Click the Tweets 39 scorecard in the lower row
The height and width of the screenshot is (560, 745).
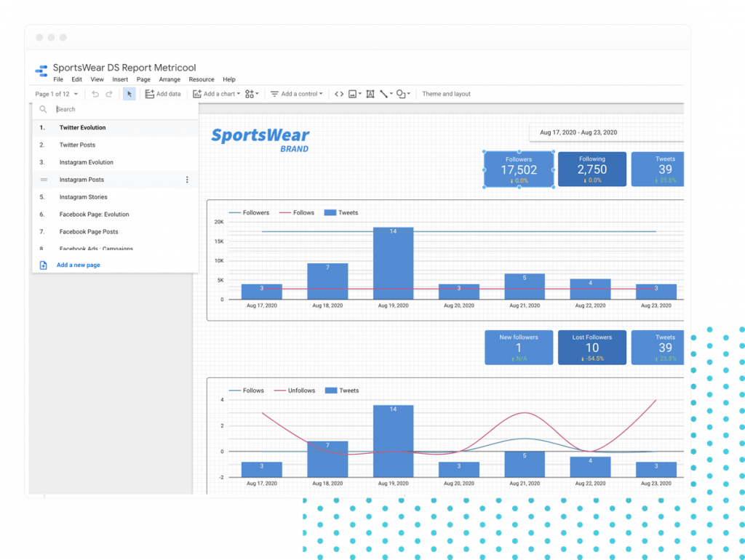point(658,347)
